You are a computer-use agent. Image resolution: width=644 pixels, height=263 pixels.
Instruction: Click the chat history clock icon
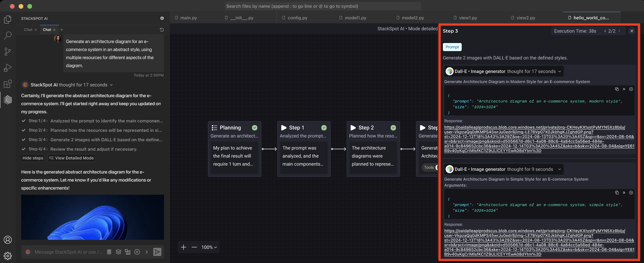point(162,30)
